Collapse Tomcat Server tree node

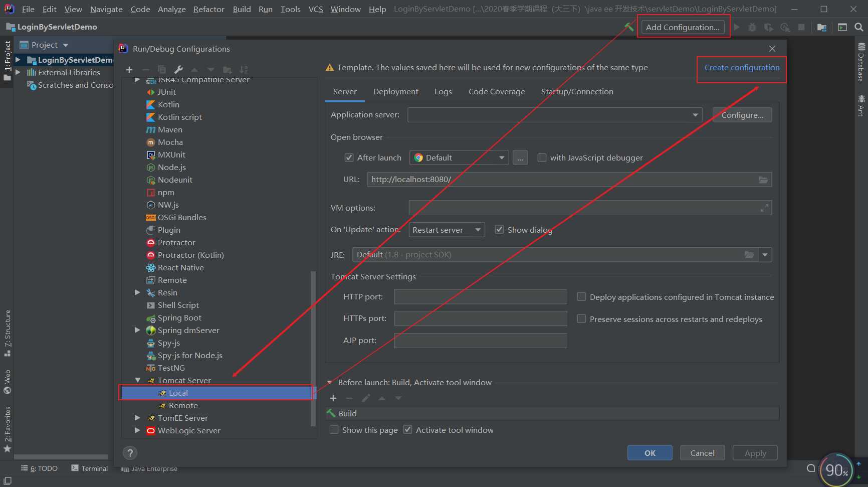click(x=138, y=380)
